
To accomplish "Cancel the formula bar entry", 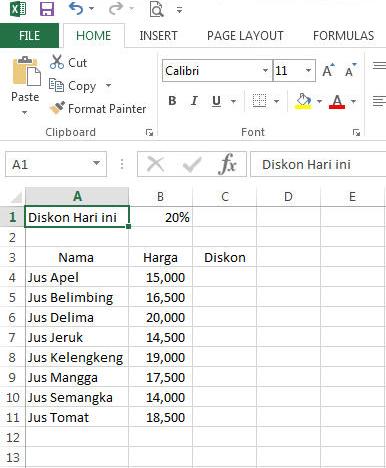I will (156, 164).
